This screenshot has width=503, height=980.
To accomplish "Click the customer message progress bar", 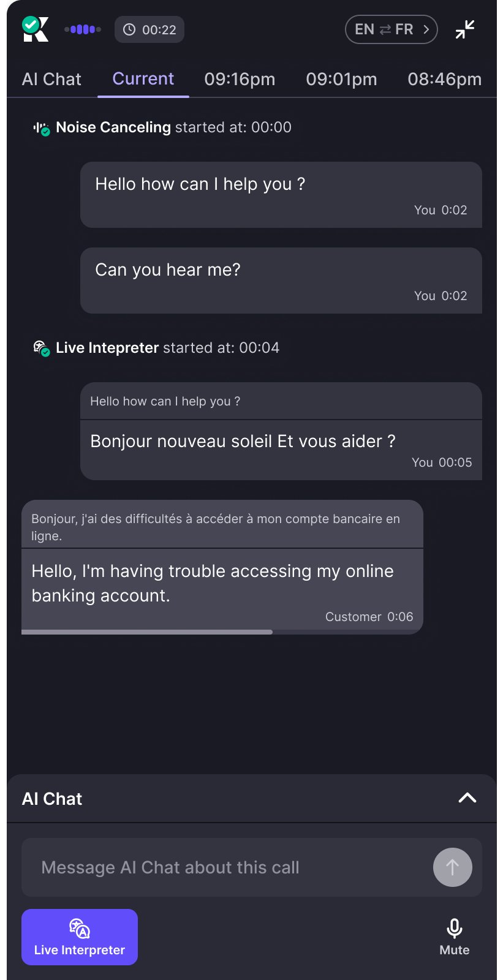I will 147,632.
